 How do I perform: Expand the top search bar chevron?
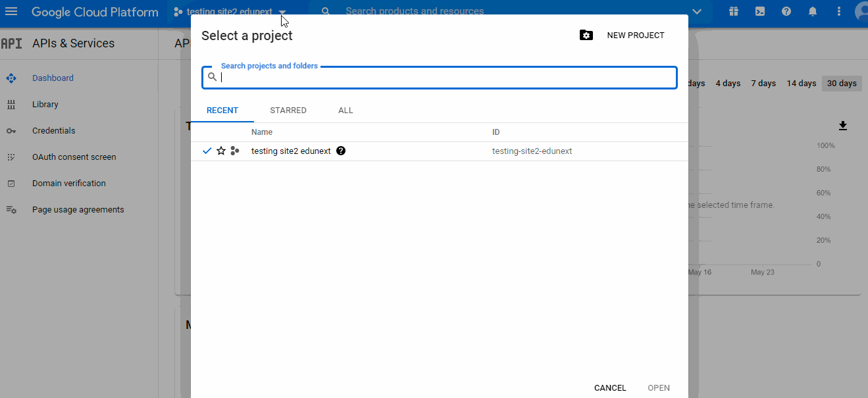point(697,12)
